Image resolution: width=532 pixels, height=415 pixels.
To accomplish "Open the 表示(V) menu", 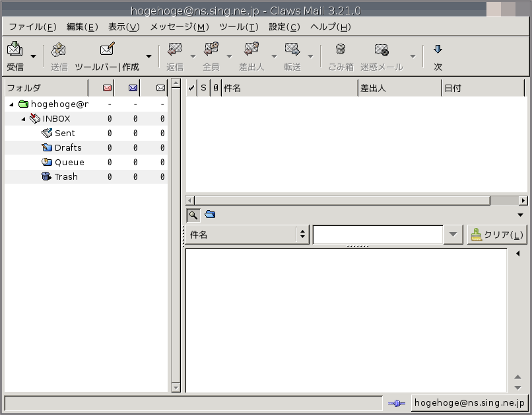I will click(x=124, y=27).
